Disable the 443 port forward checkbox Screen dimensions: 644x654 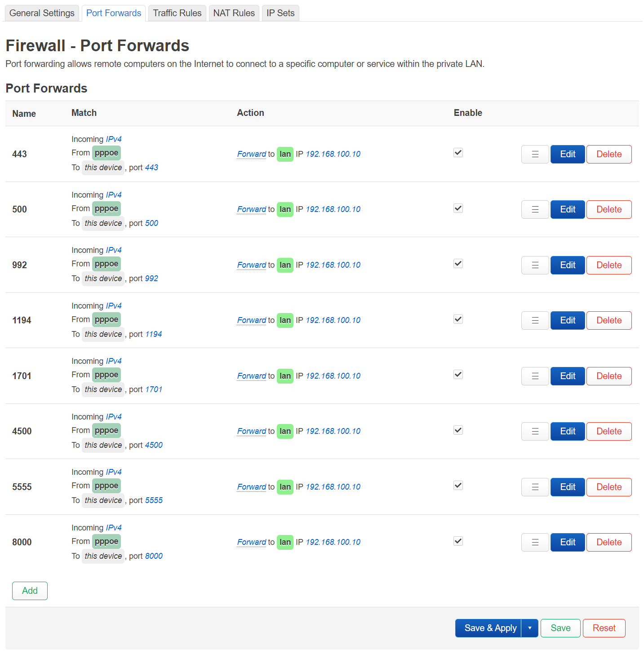[x=458, y=153]
